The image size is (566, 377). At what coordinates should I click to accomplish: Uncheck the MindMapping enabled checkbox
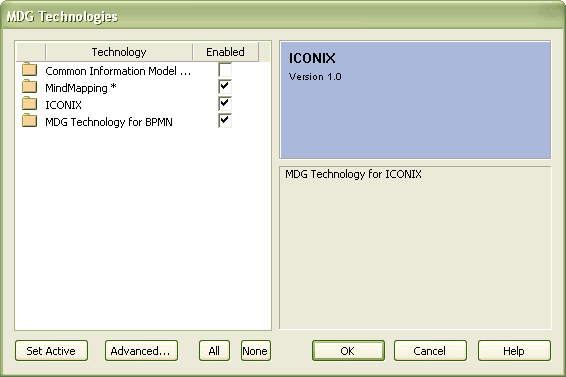click(x=225, y=87)
